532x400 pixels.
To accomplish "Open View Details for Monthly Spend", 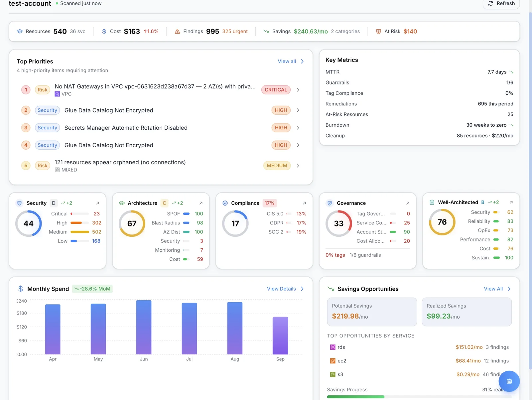I will tap(285, 289).
